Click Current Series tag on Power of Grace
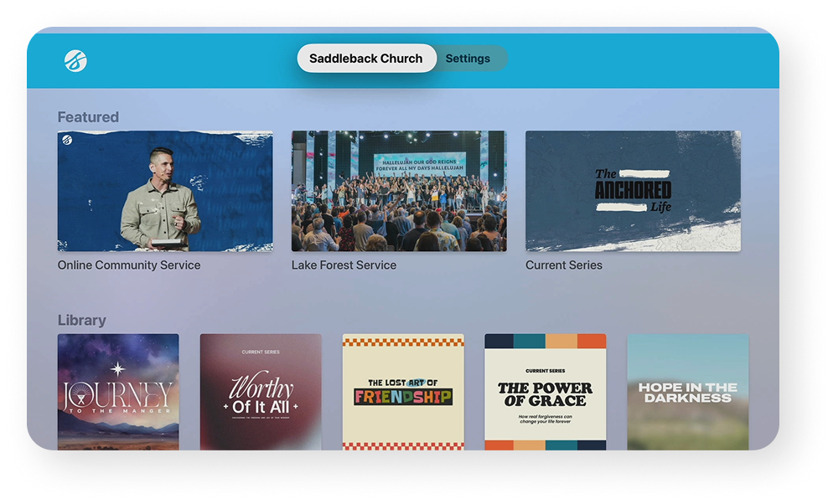 (545, 370)
